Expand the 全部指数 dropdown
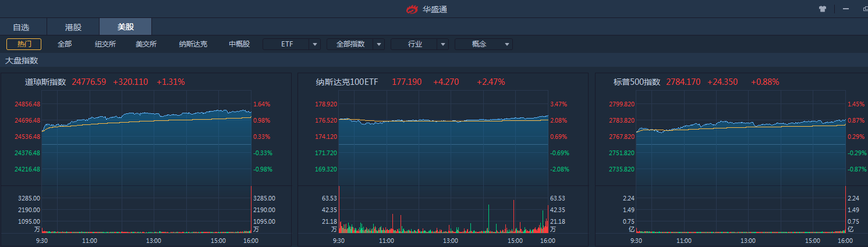This screenshot has width=868, height=247. click(356, 44)
